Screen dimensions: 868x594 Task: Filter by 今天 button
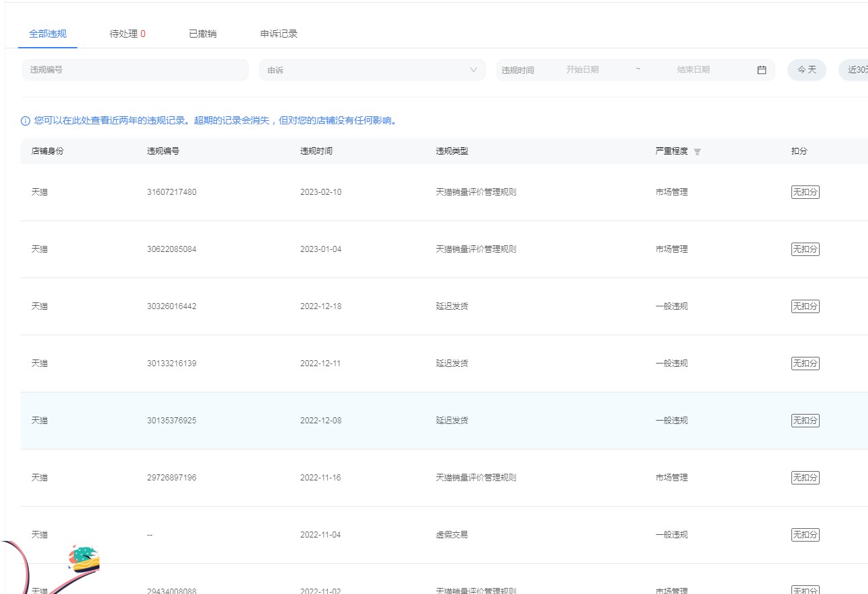[807, 70]
